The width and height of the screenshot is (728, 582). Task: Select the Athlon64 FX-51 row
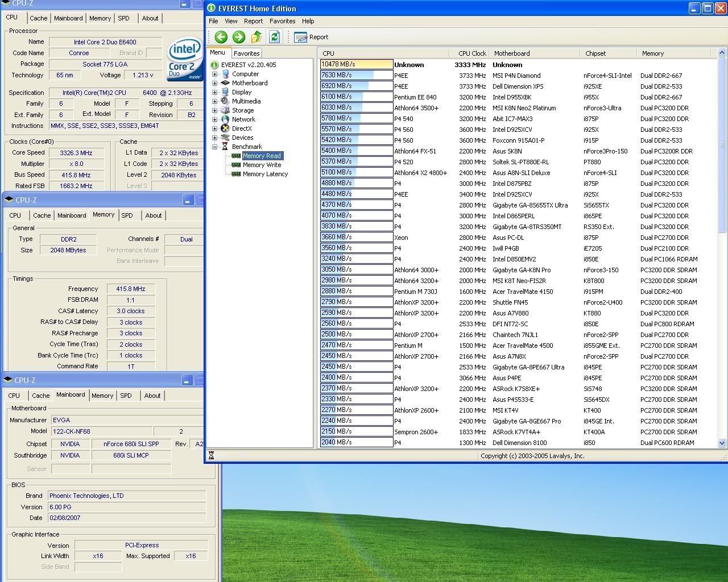518,151
